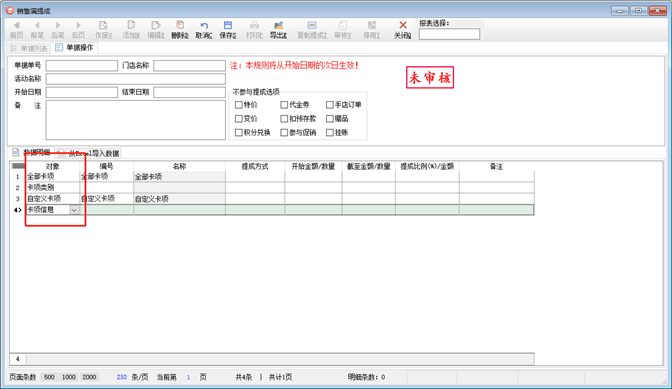
Task: Click the 250 per-page value
Action: (122, 377)
